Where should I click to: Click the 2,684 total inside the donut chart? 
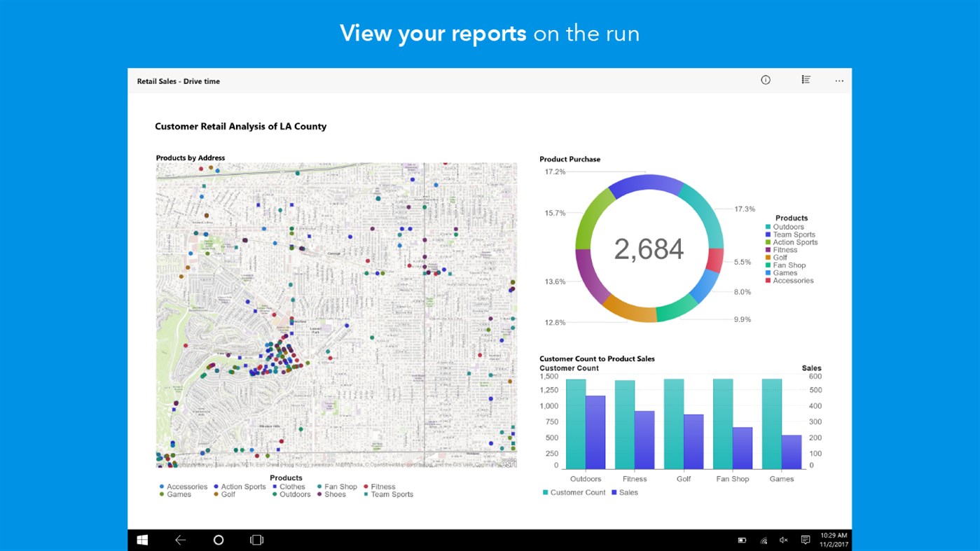coord(649,249)
